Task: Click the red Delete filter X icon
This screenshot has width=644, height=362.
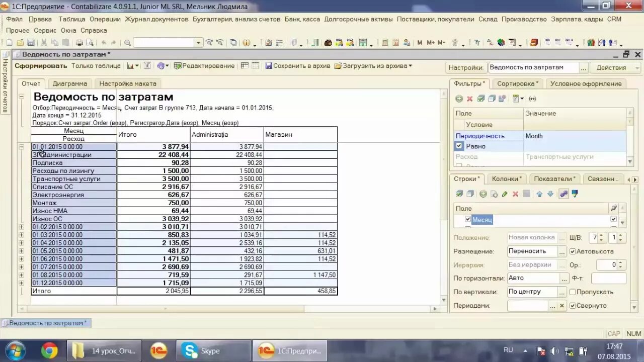Action: tap(470, 99)
